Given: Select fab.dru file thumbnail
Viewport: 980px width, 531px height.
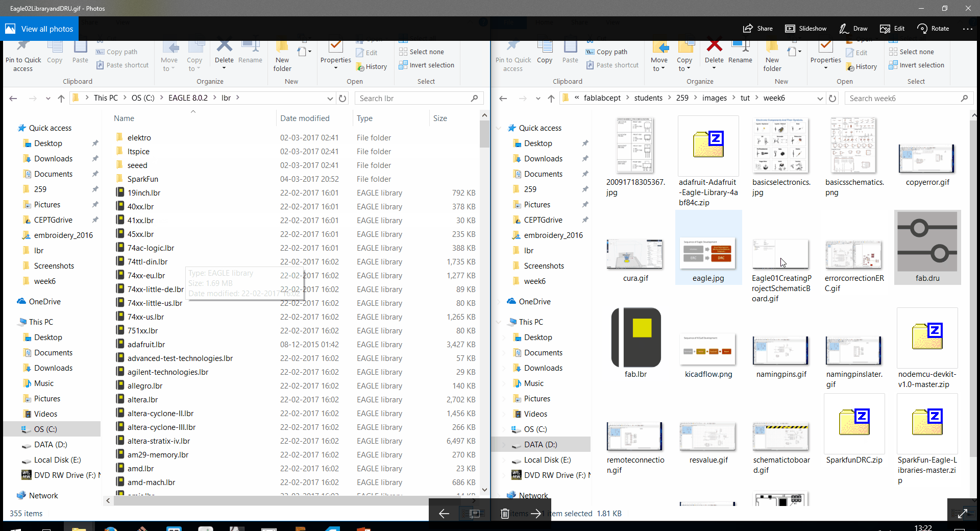Looking at the screenshot, I should (927, 247).
